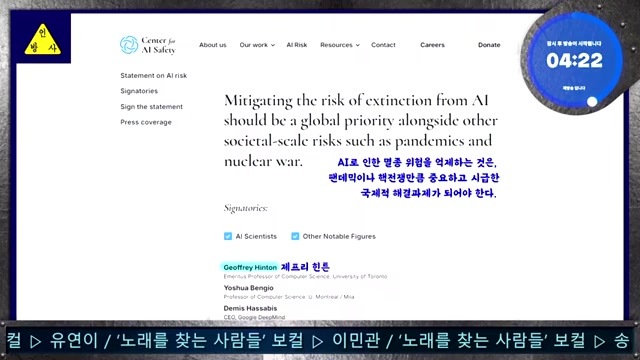Expand the Our work dropdown
The width and height of the screenshot is (640, 360).
257,45
